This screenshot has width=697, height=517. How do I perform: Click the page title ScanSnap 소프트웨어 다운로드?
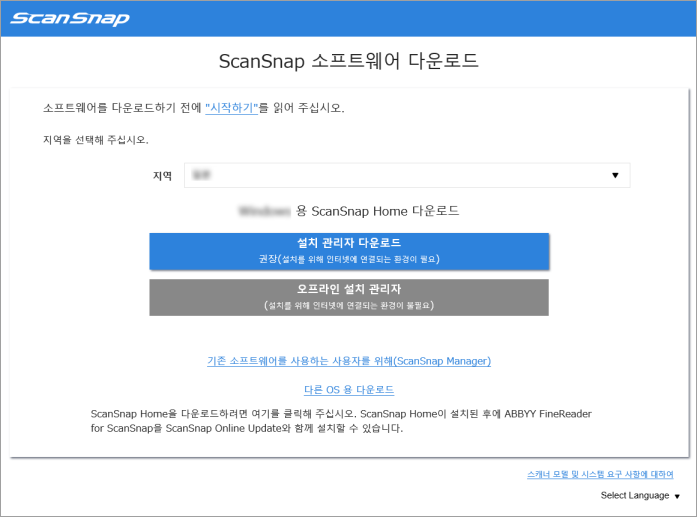click(348, 61)
